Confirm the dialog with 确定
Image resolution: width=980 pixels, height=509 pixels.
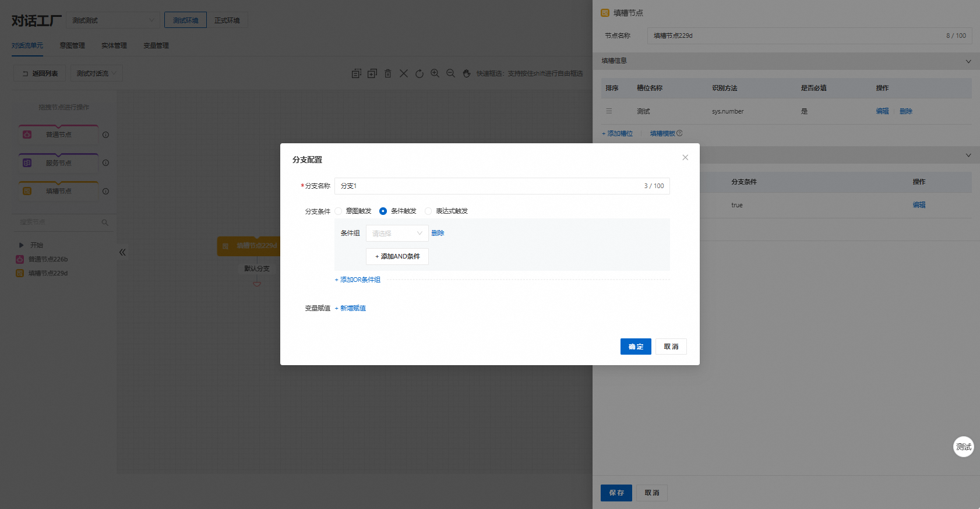point(636,347)
